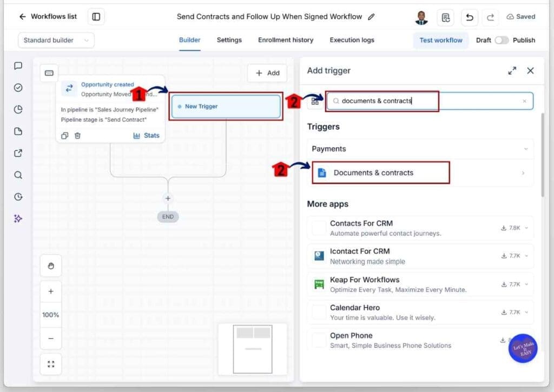This screenshot has width=554, height=392.
Task: Select Open Phone app
Action: [420, 340]
